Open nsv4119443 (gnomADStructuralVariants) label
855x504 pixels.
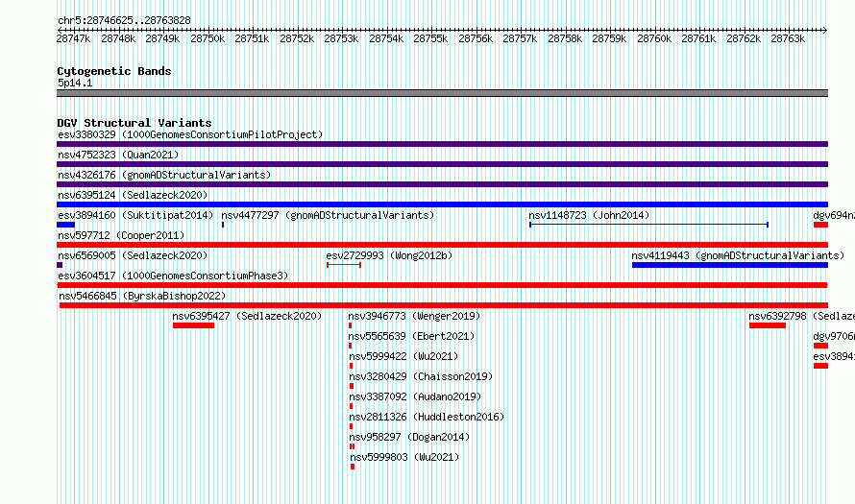click(738, 255)
